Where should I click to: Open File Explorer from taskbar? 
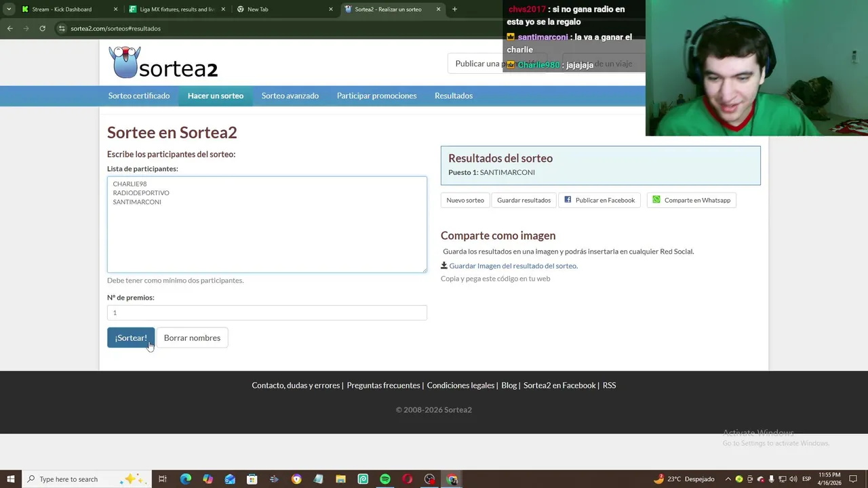click(340, 479)
